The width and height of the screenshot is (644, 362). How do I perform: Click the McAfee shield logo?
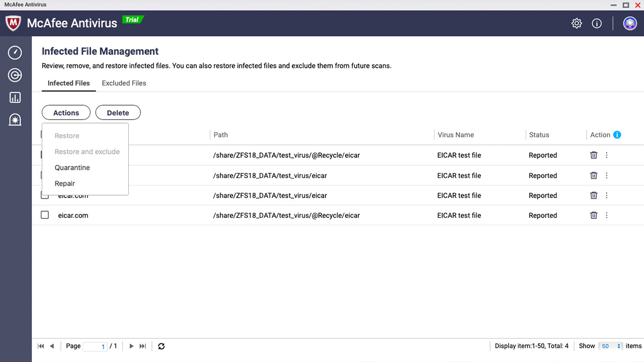(13, 23)
